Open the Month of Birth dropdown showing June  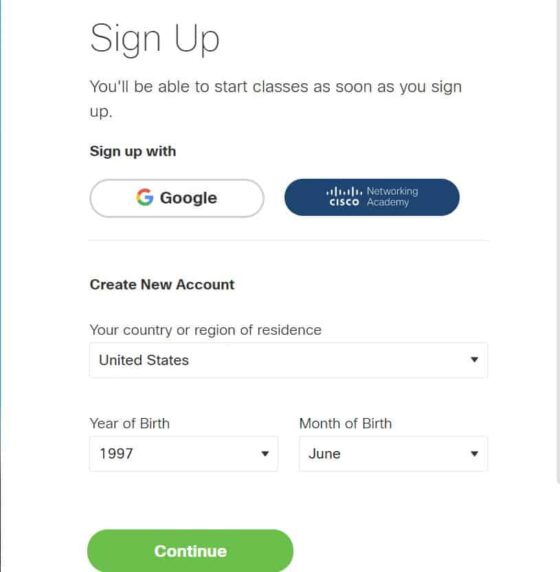point(393,453)
